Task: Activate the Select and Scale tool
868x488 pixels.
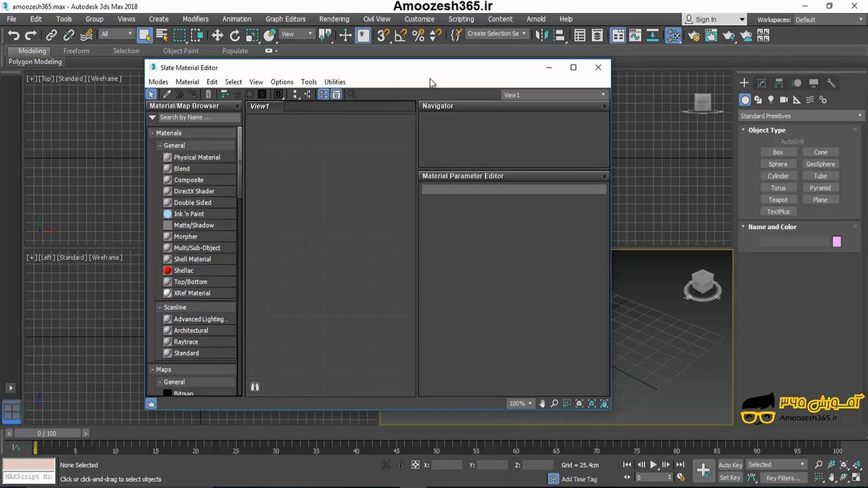Action: pyautogui.click(x=252, y=35)
